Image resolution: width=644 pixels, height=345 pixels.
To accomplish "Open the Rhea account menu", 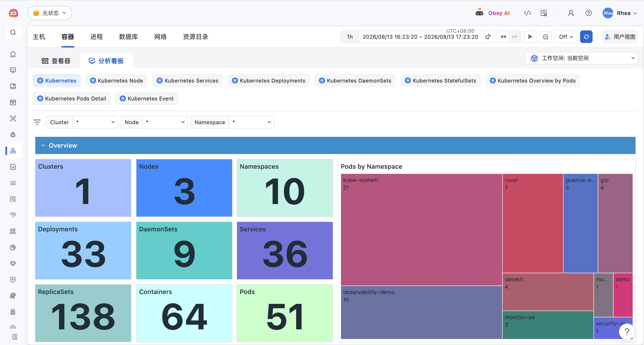I will click(620, 13).
